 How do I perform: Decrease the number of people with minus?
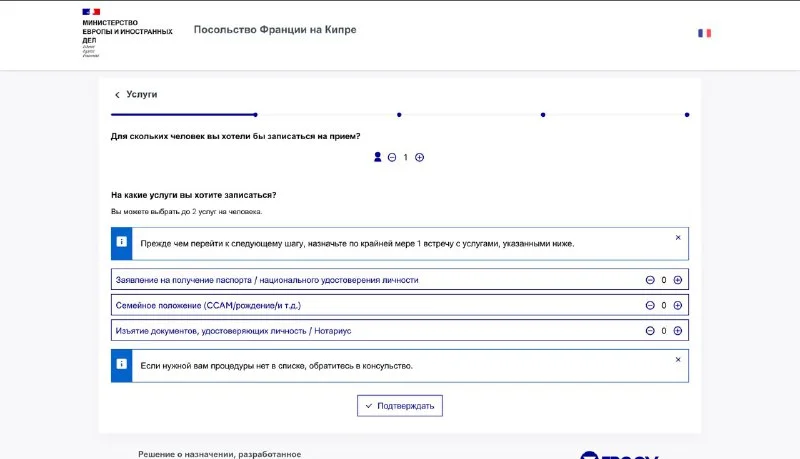tap(392, 157)
